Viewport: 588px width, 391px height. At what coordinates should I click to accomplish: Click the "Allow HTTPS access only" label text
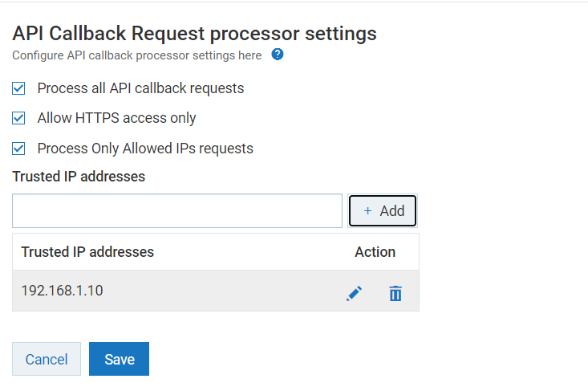(x=116, y=118)
